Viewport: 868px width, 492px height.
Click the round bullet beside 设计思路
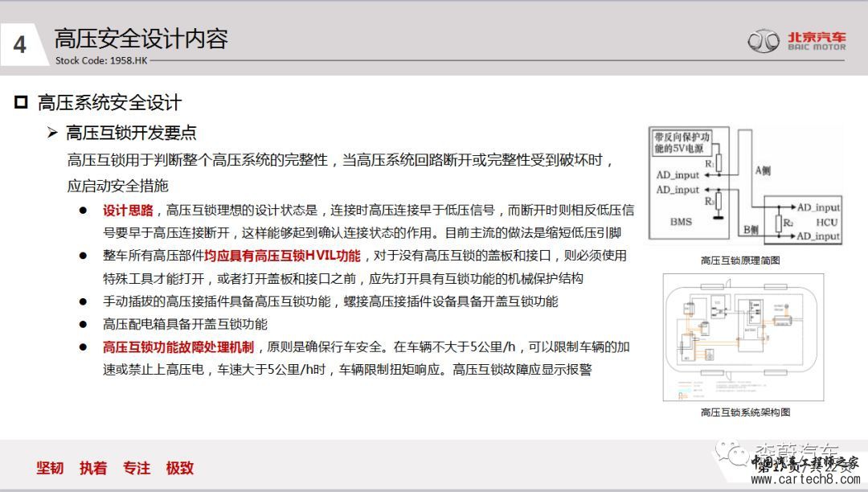click(x=83, y=211)
